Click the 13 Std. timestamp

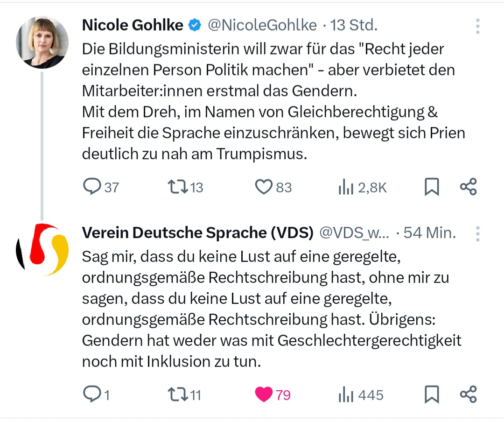pyautogui.click(x=354, y=25)
